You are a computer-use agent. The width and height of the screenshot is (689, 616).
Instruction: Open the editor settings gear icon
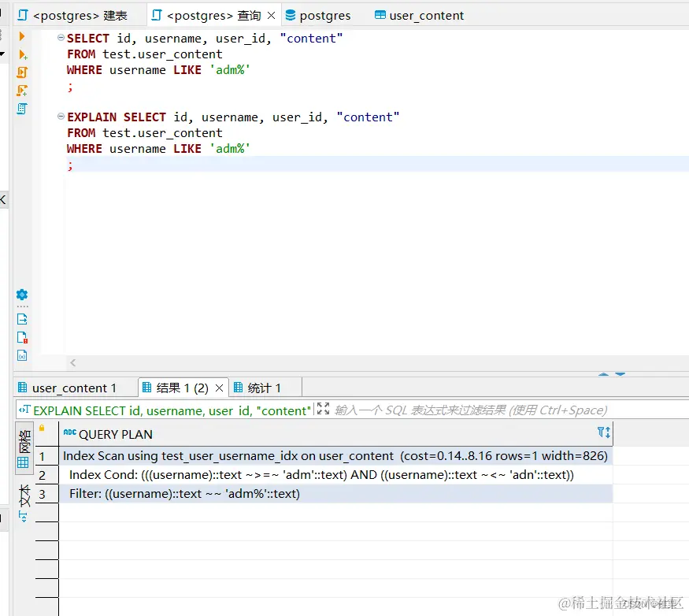pyautogui.click(x=22, y=294)
